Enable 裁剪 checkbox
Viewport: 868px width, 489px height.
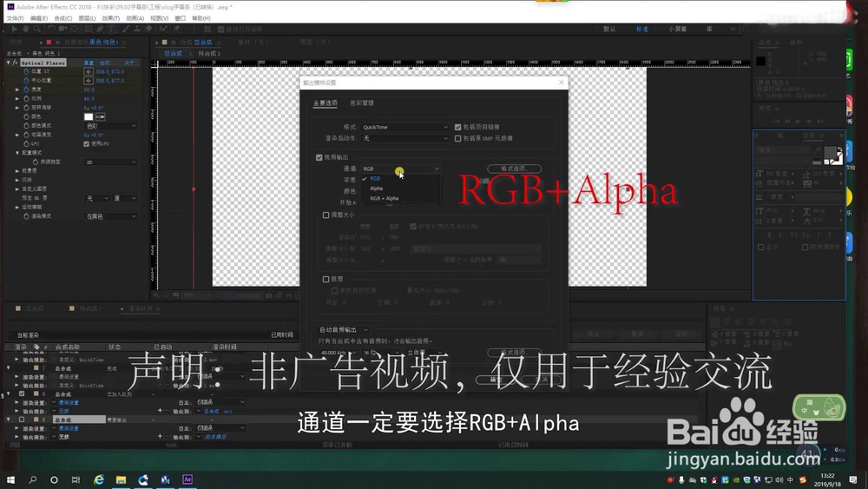(x=325, y=279)
